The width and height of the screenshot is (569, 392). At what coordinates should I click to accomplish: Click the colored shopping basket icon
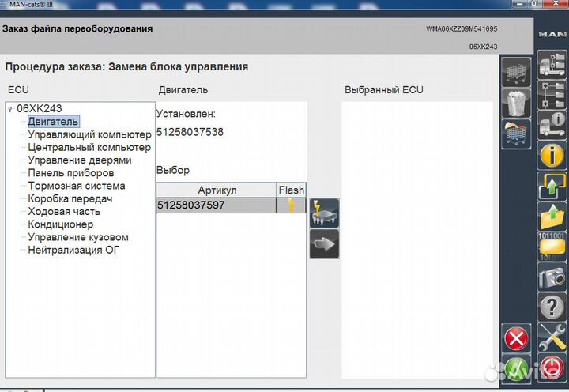point(516,133)
